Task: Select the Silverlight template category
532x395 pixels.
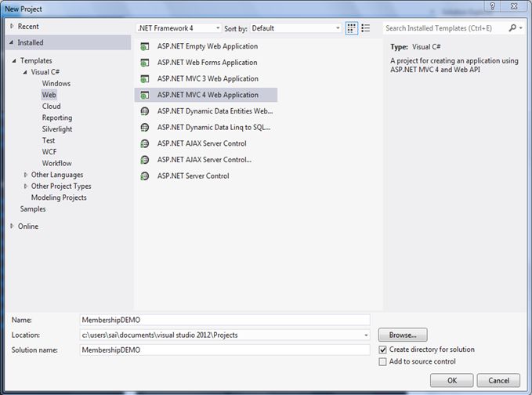Action: [57, 129]
